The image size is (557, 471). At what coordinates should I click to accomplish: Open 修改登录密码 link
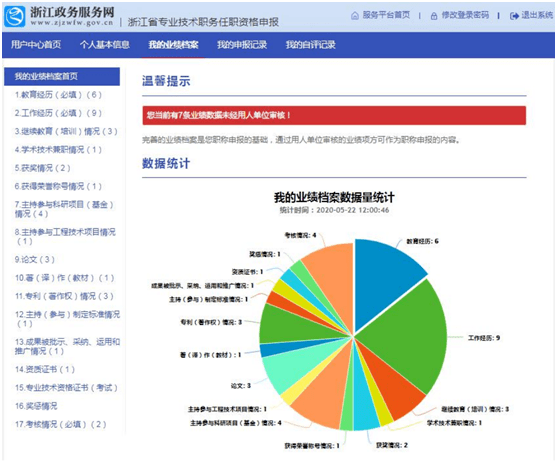coord(465,15)
